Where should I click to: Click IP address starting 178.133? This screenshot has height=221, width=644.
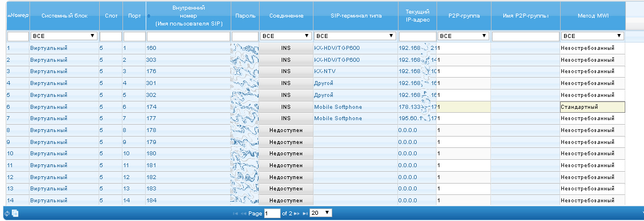click(x=409, y=107)
